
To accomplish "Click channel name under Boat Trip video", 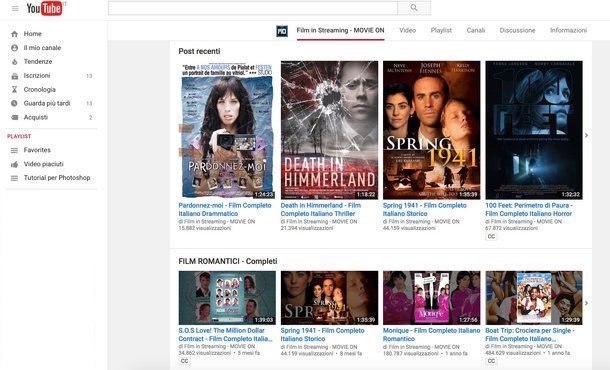I will point(526,347).
